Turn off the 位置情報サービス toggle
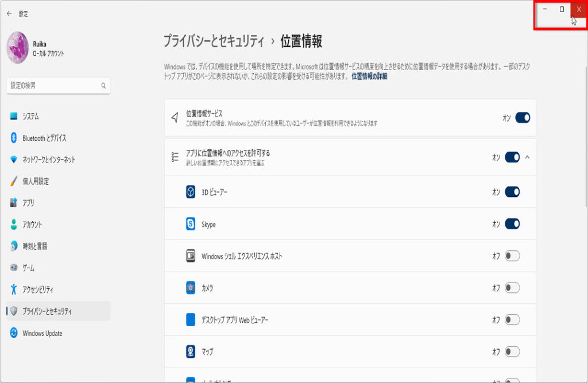Image resolution: width=588 pixels, height=383 pixels. click(x=522, y=118)
